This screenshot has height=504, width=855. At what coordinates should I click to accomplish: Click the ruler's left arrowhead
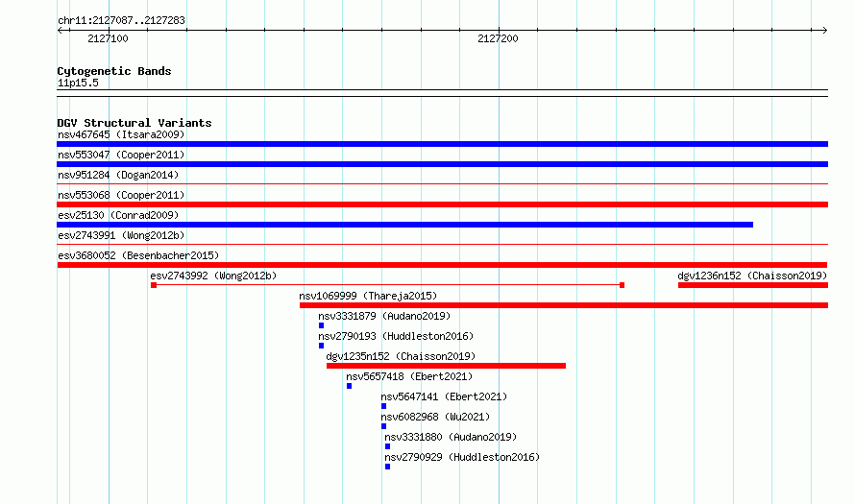(x=60, y=31)
